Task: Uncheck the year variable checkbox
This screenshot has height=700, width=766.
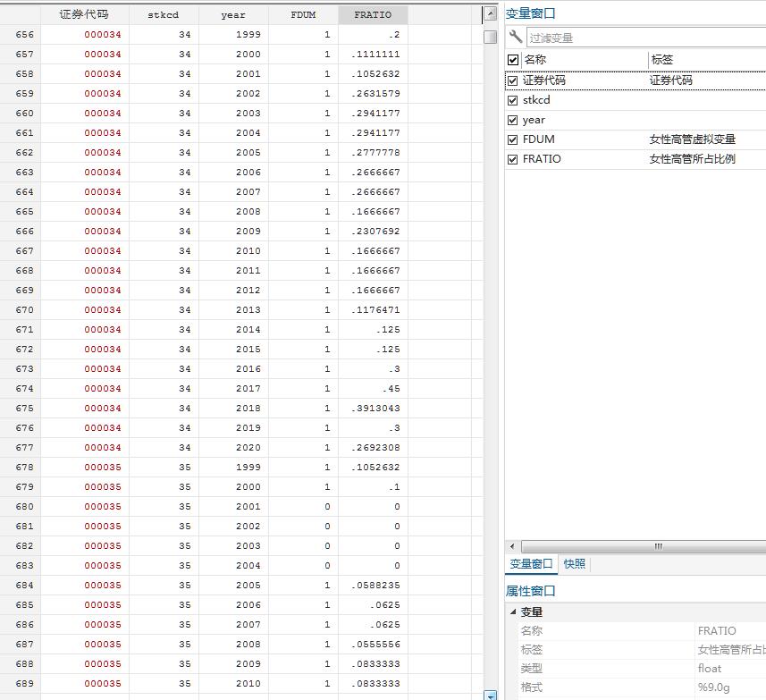Action: [x=512, y=120]
